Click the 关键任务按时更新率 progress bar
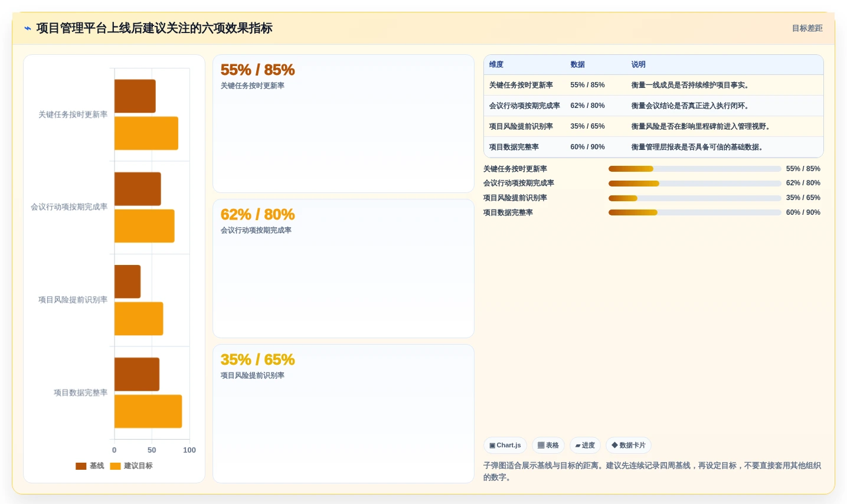 point(695,169)
